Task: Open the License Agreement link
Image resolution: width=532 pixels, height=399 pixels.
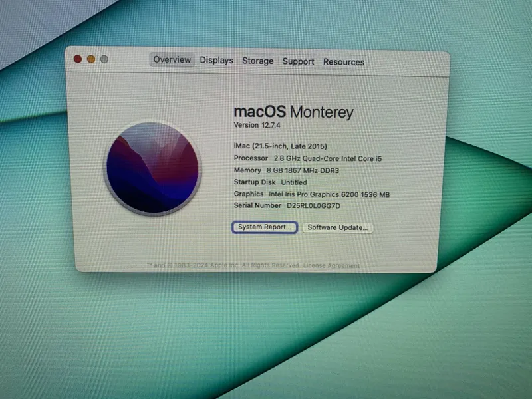Action: click(331, 265)
